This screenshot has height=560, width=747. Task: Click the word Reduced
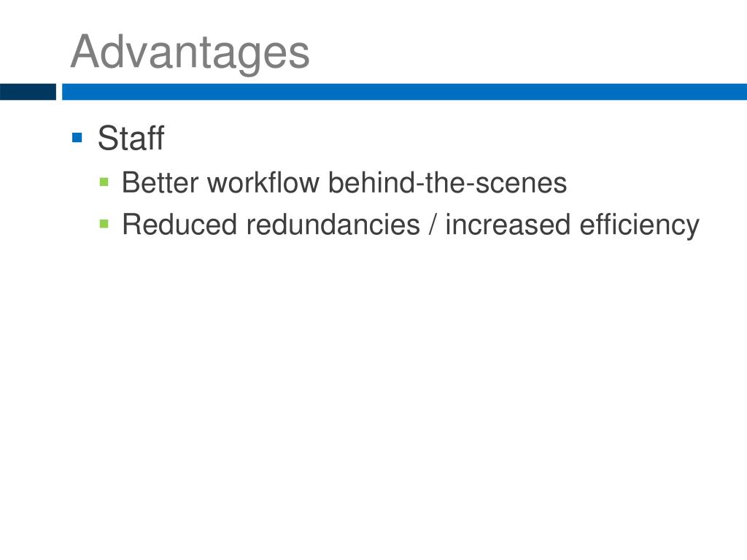(179, 225)
